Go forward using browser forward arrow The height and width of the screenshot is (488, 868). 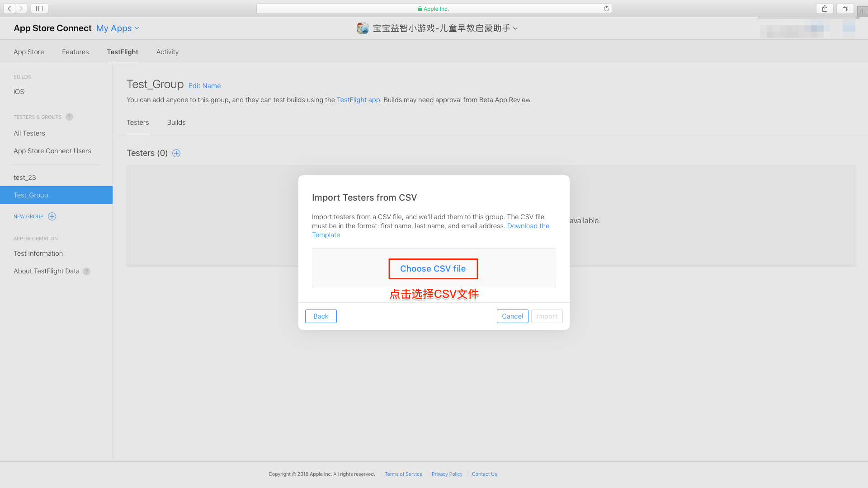(x=21, y=9)
